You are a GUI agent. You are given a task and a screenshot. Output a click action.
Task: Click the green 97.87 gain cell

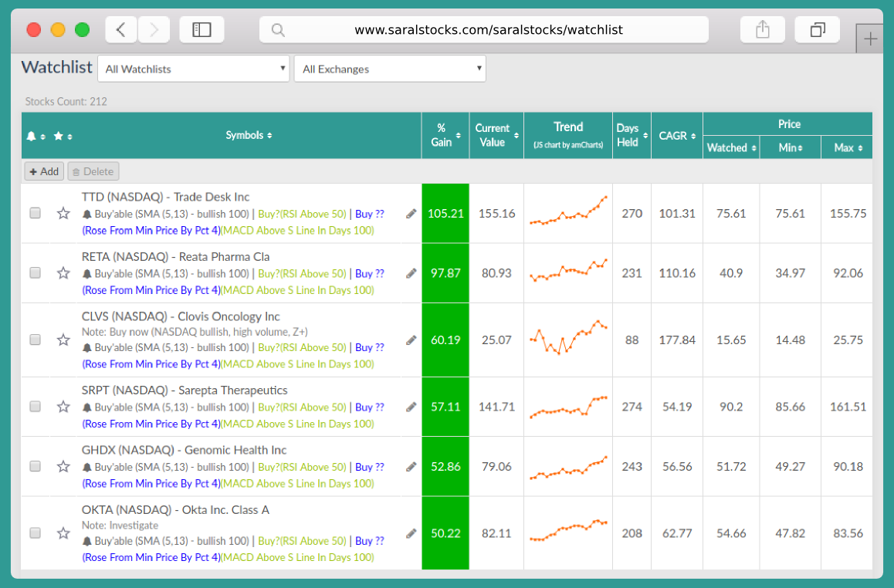[x=445, y=273]
